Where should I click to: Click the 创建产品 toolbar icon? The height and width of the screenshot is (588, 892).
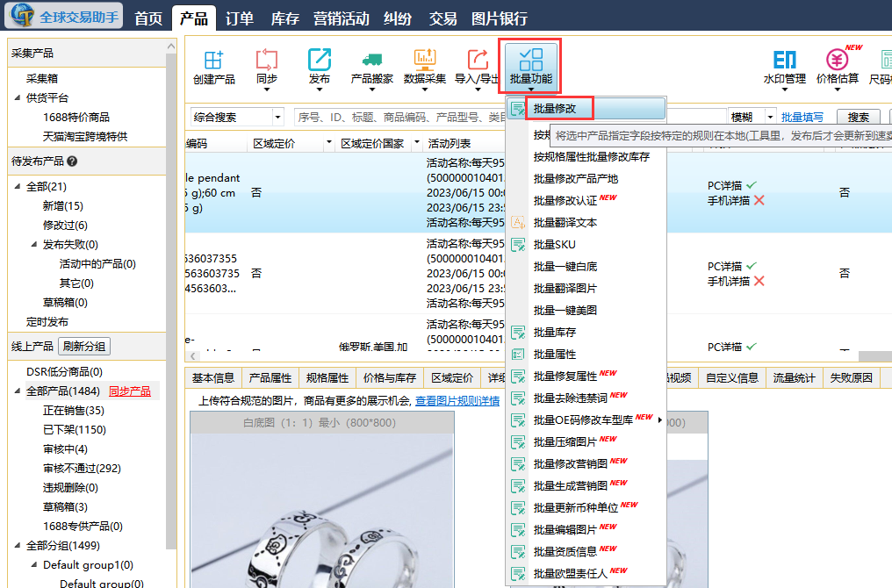214,67
